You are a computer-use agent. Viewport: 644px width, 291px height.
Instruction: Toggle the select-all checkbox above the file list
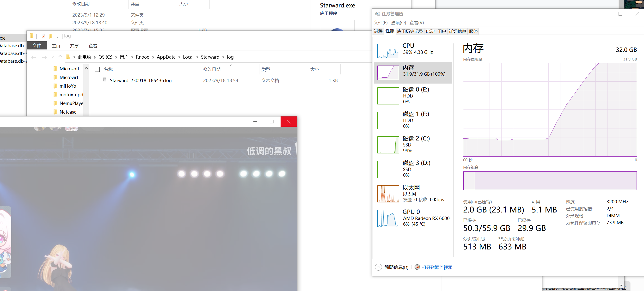(x=97, y=69)
